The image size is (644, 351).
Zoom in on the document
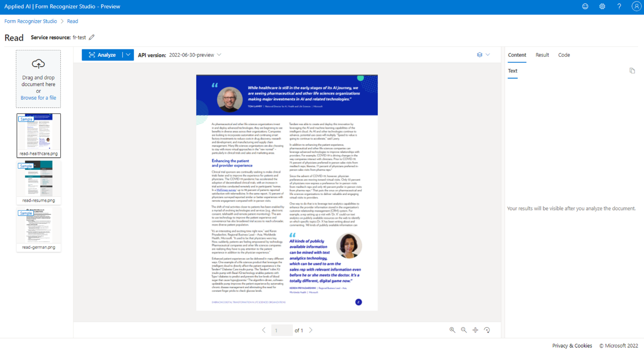[x=452, y=330]
